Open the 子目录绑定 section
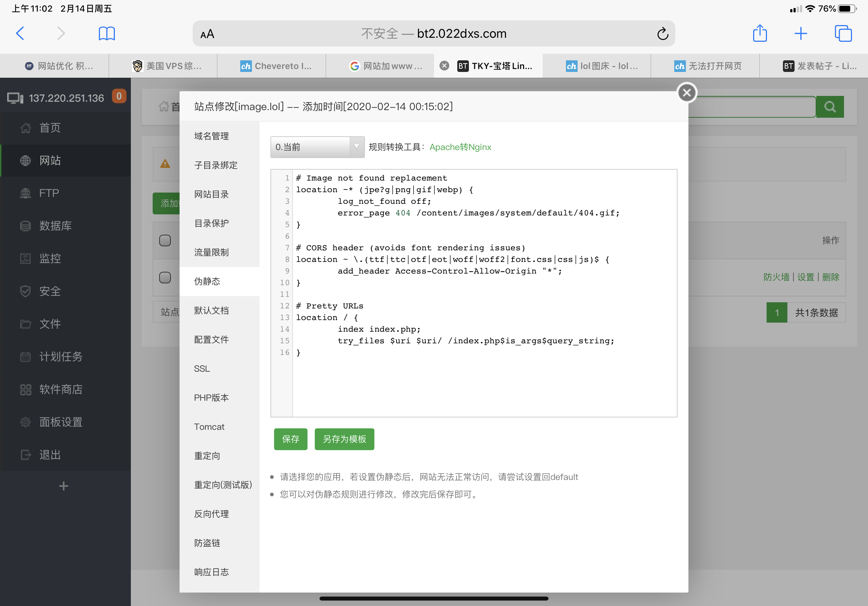The width and height of the screenshot is (868, 606). 219,165
